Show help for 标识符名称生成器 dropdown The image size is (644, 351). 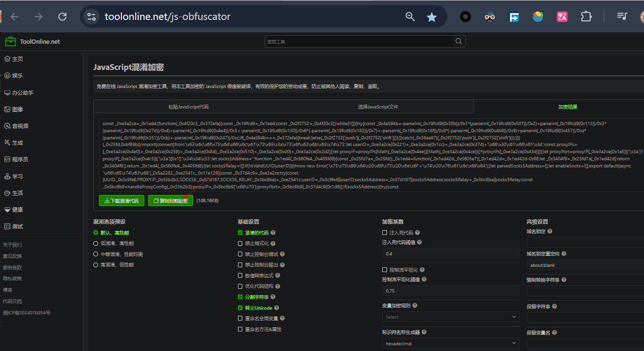pyautogui.click(x=424, y=332)
